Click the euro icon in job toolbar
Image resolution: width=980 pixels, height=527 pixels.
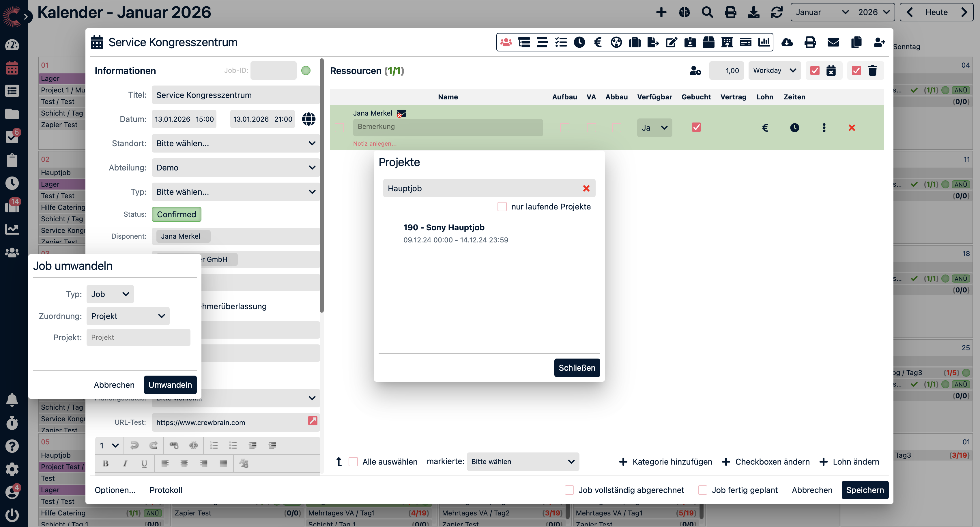(x=598, y=42)
